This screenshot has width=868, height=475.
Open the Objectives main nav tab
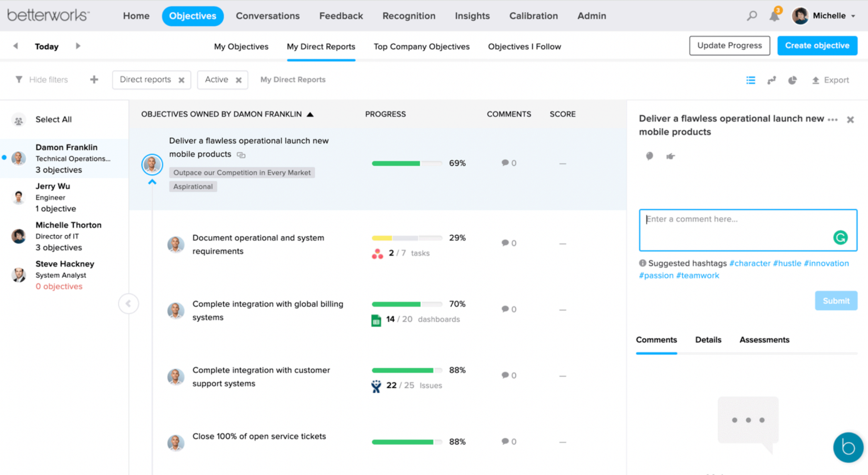click(x=192, y=16)
